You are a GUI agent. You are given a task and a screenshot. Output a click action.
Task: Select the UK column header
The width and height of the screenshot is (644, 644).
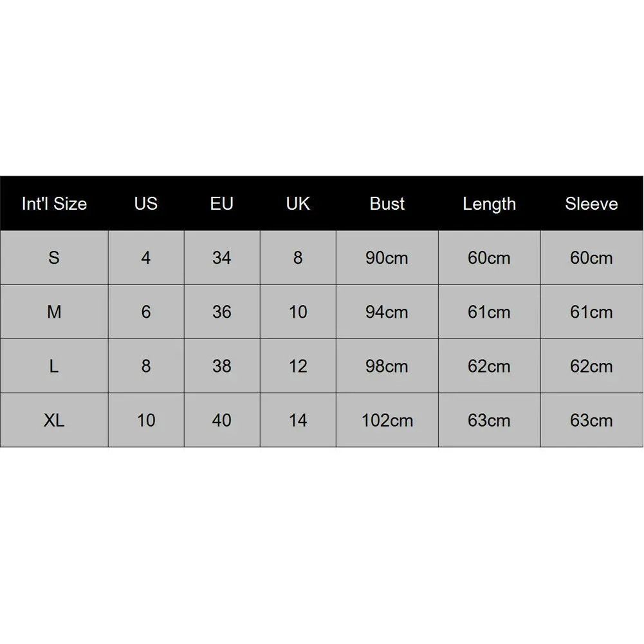298,204
